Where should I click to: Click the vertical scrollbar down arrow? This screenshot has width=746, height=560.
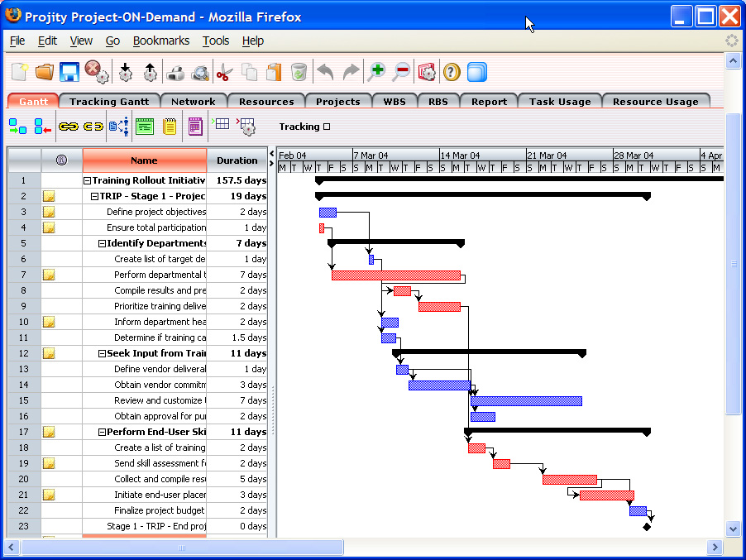[x=733, y=528]
